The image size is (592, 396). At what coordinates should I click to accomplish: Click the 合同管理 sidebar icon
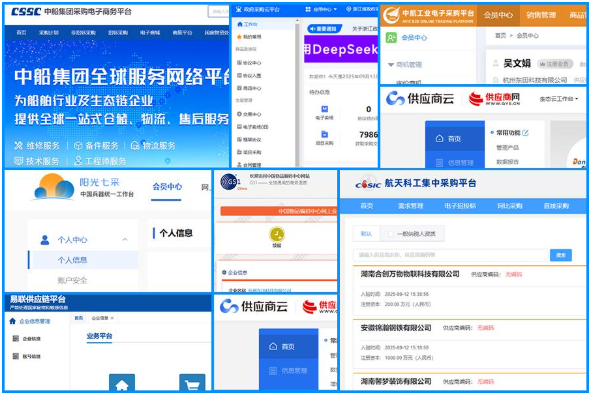click(x=239, y=165)
